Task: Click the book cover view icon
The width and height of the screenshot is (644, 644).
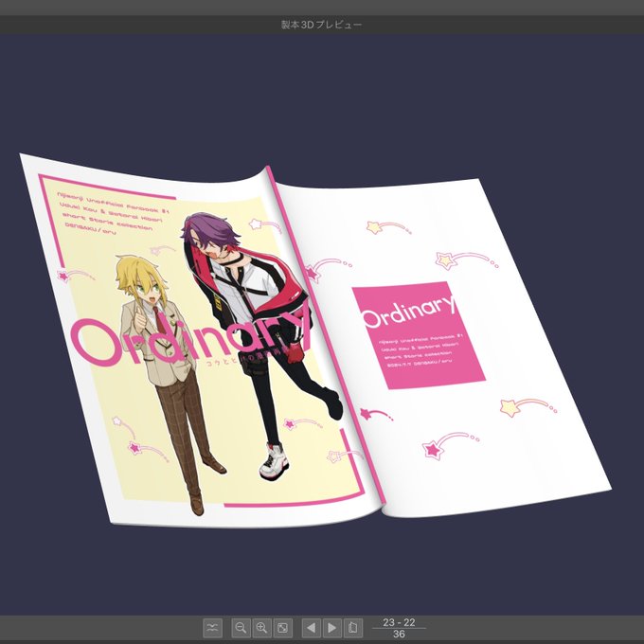Action: 353,628
